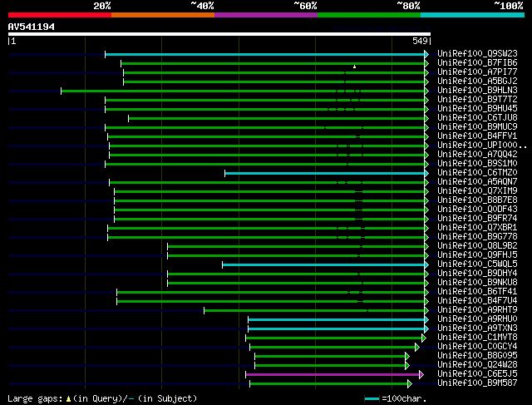Select the UniRef100_A7QQ42 label
This screenshot has height=405, width=532.
(x=477, y=155)
